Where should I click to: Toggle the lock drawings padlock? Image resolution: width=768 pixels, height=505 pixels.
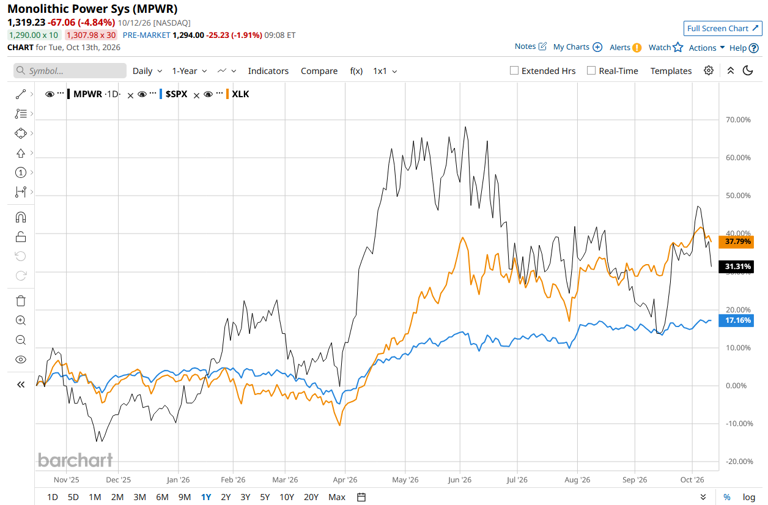21,237
